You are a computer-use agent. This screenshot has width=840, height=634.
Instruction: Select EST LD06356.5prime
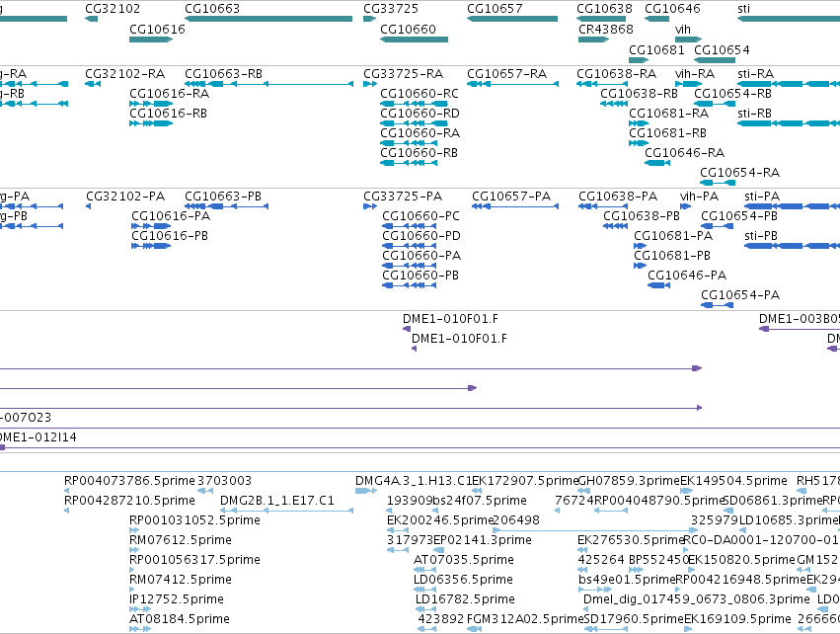point(463,579)
